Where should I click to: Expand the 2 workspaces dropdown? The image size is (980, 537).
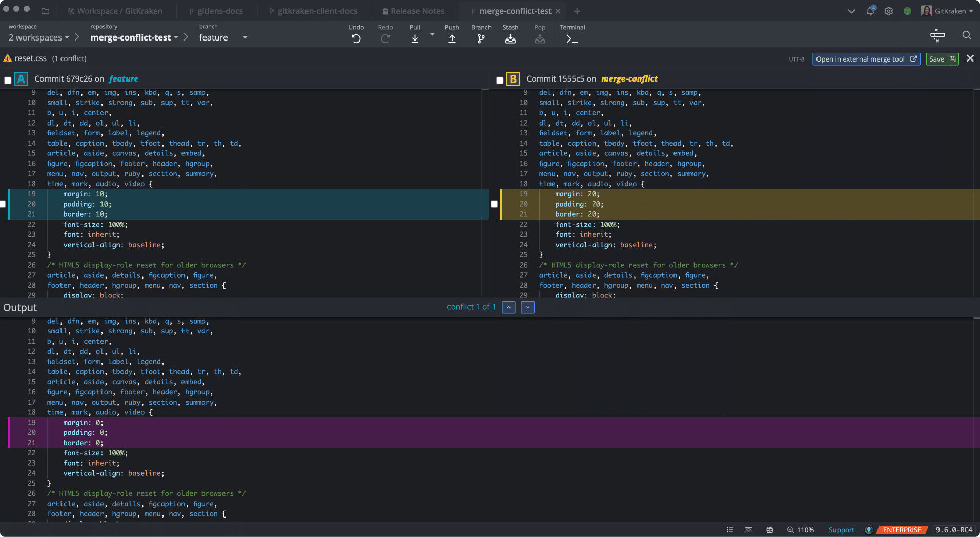(x=38, y=37)
